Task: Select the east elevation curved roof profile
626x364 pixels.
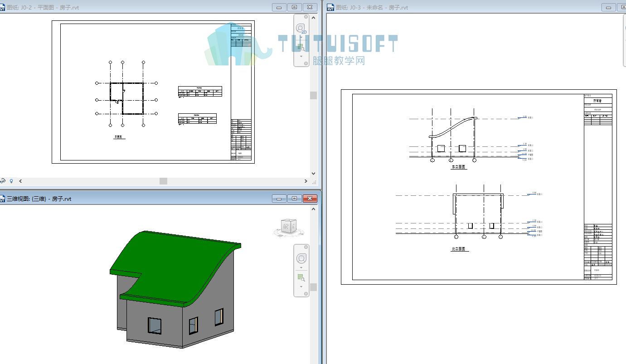Action: click(453, 127)
